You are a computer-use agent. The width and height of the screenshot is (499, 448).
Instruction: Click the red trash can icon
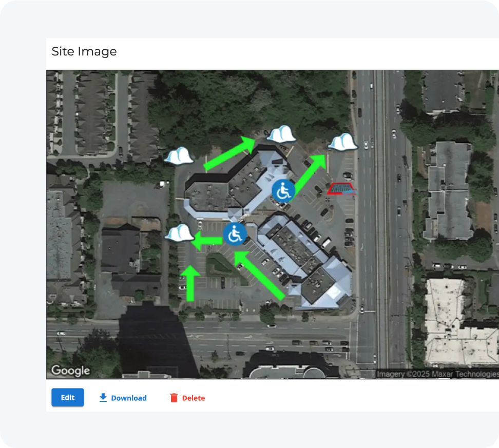174,397
